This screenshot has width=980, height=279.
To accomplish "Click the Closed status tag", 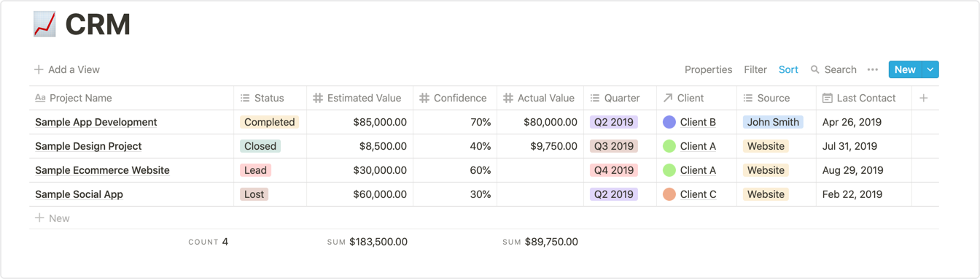I will click(260, 146).
